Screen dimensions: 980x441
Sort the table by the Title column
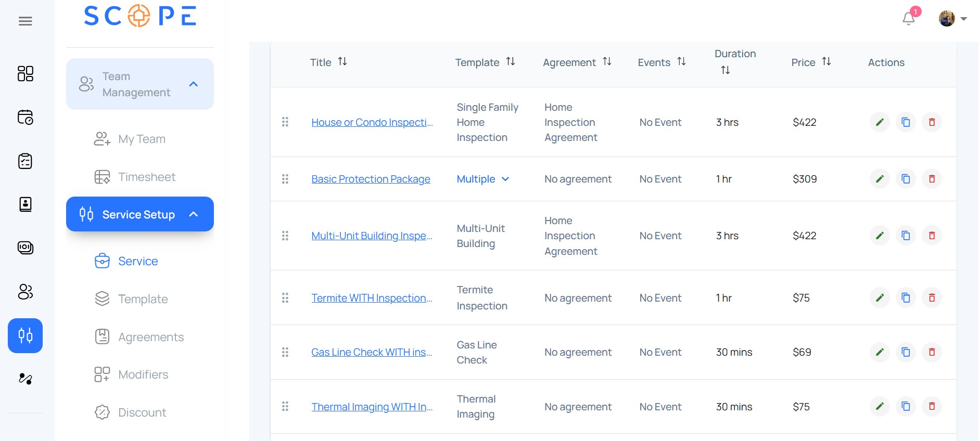[342, 62]
